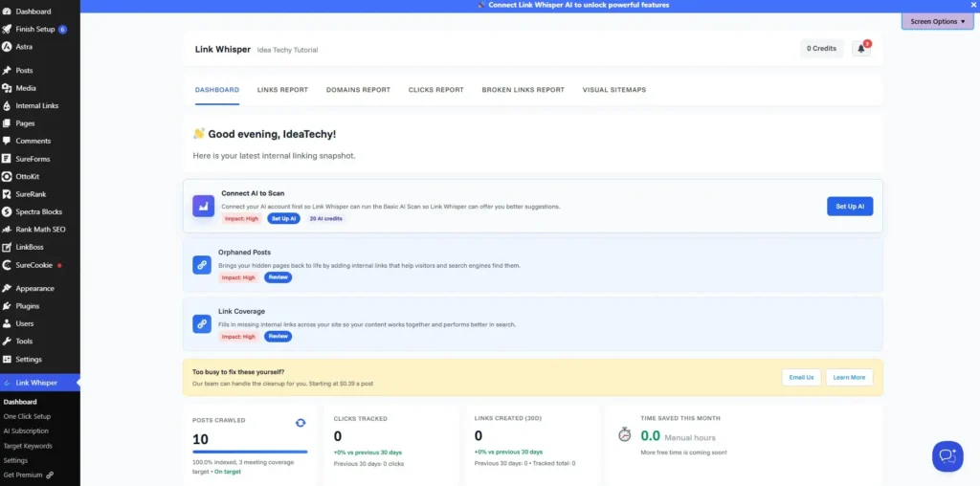Click the Posts pin icon
Image resolution: width=980 pixels, height=486 pixels.
tap(7, 71)
